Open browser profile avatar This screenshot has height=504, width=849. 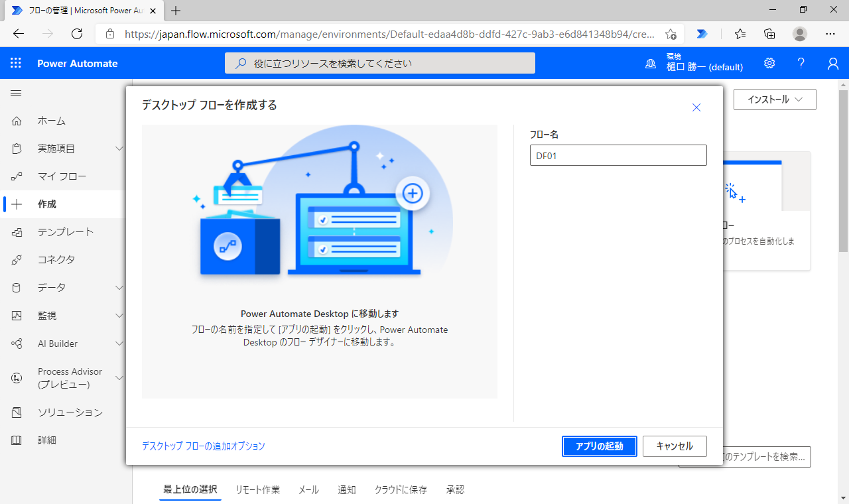(800, 34)
